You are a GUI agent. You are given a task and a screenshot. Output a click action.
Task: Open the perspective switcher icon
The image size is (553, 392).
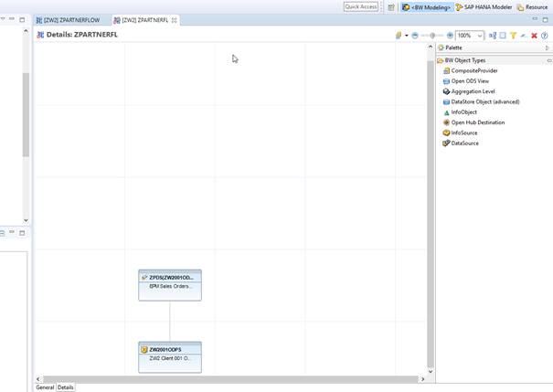391,7
